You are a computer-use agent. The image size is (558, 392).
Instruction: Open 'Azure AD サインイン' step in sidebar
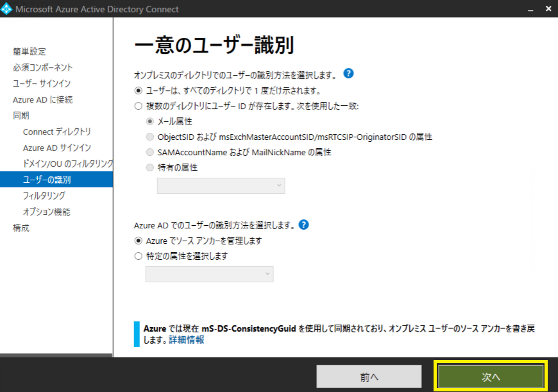tap(57, 148)
